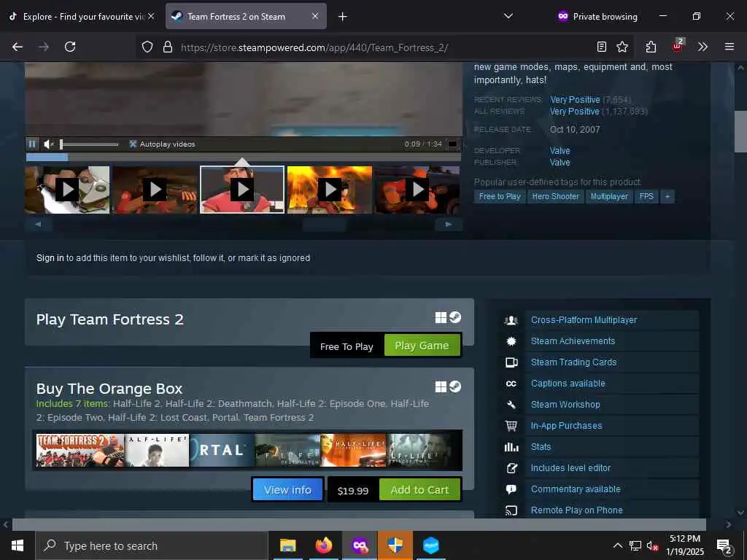Click Half-Life 2 Deathmatch bundle image
This screenshot has height=560, width=747.
287,450
